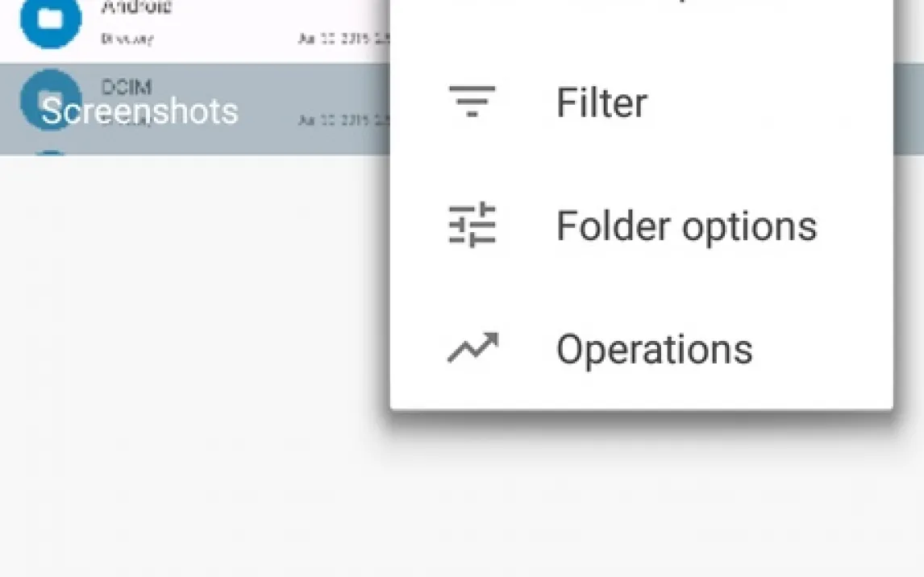The image size is (924, 577).
Task: Tap the Android folder's blue icon
Action: [x=51, y=20]
